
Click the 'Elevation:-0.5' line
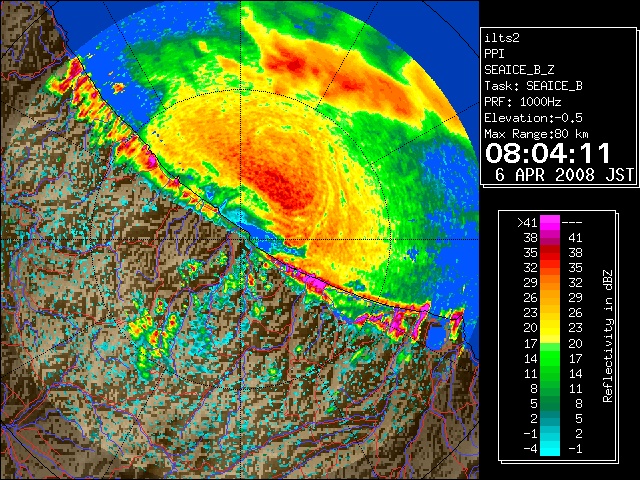coord(533,118)
